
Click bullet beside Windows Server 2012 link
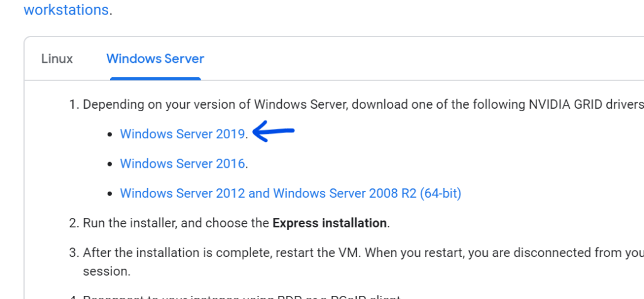(x=109, y=193)
